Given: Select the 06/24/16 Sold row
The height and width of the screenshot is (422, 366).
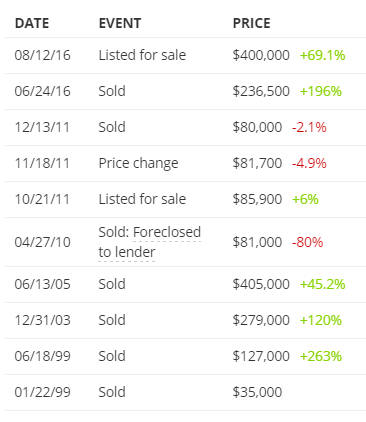Looking at the screenshot, I should pos(185,91).
